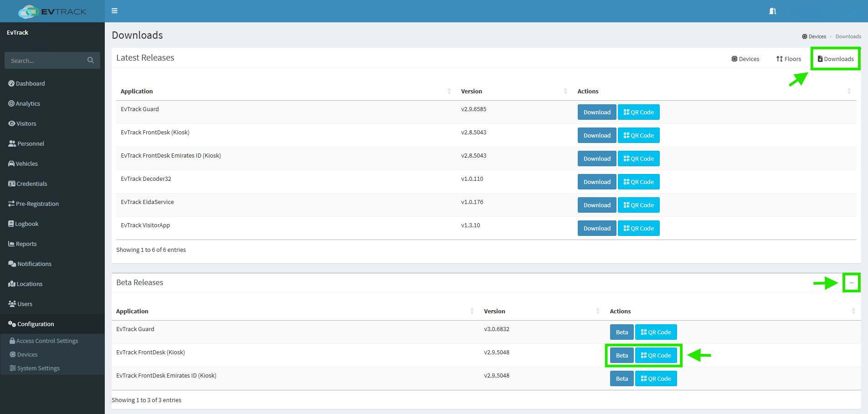
Task: Show QR Code for EvTrack Guard v2.9.6585
Action: coord(639,112)
